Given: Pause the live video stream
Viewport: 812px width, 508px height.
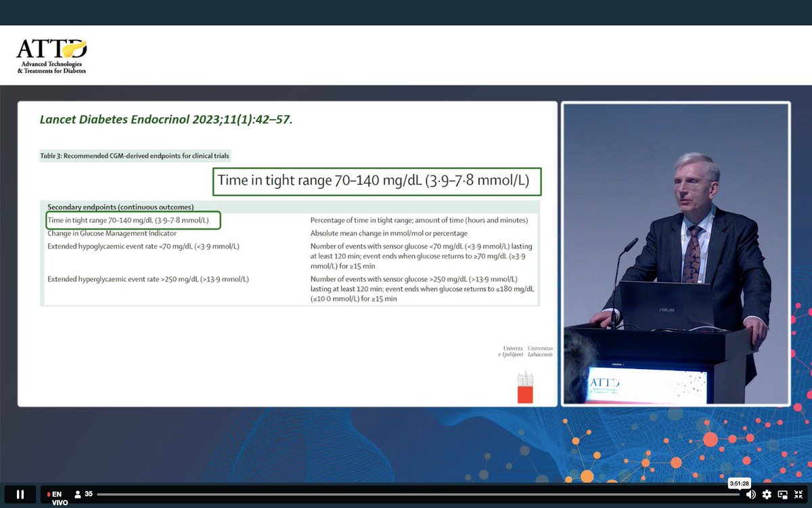Looking at the screenshot, I should 20,494.
